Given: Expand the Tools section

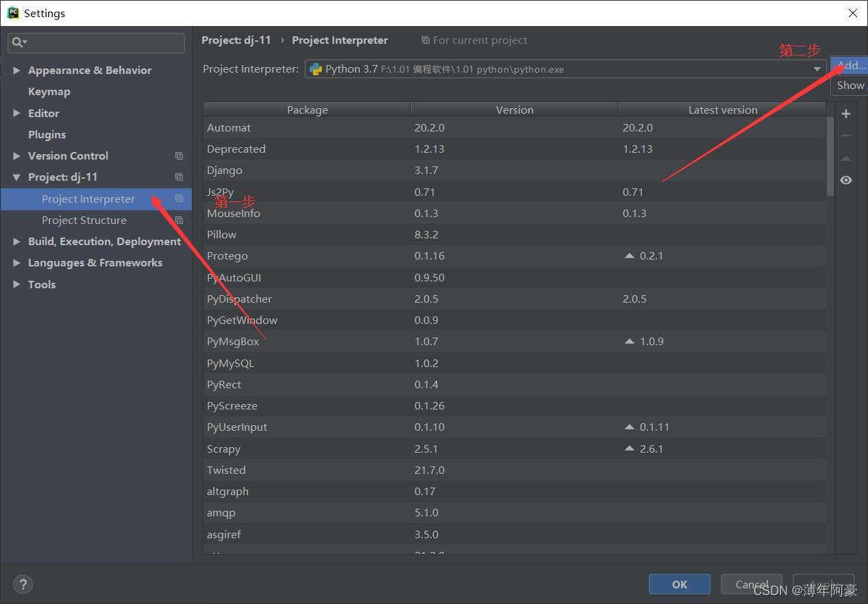Looking at the screenshot, I should (16, 285).
